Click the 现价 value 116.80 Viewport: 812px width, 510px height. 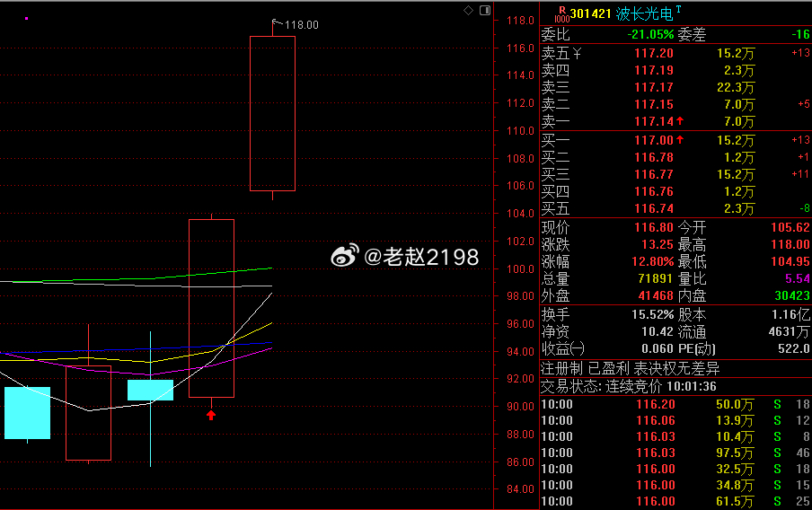[x=654, y=227]
